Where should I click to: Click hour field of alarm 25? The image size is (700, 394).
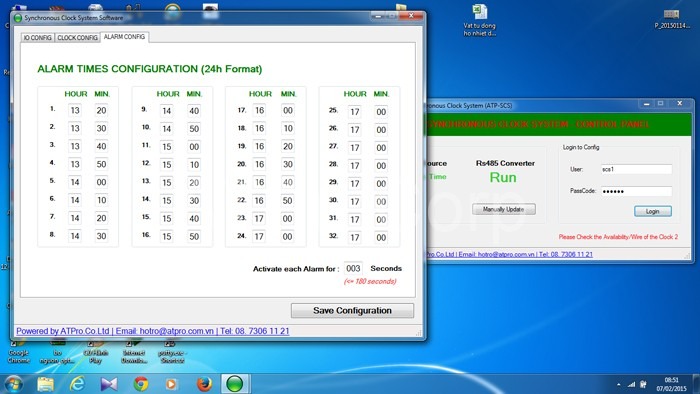(354, 112)
